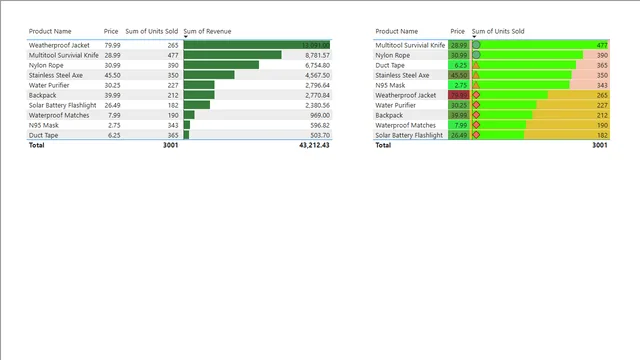This screenshot has width=640, height=360.
Task: Click units sold total 3001 in left table
Action: [x=171, y=145]
